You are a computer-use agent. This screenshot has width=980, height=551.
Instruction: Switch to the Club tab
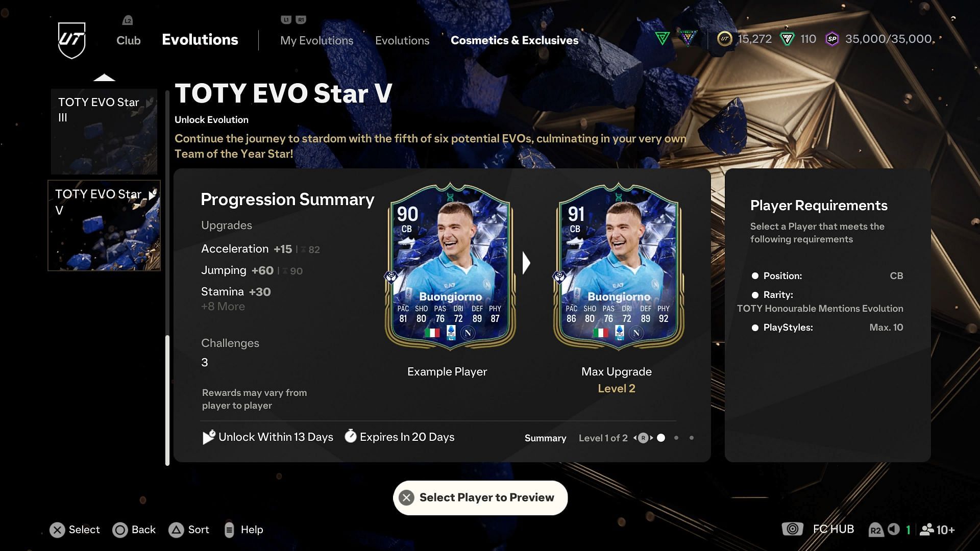tap(128, 40)
